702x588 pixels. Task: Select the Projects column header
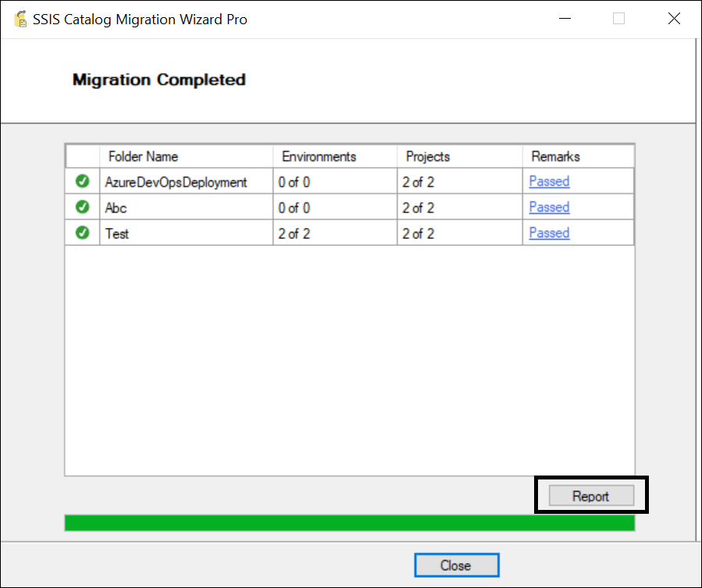(460, 156)
